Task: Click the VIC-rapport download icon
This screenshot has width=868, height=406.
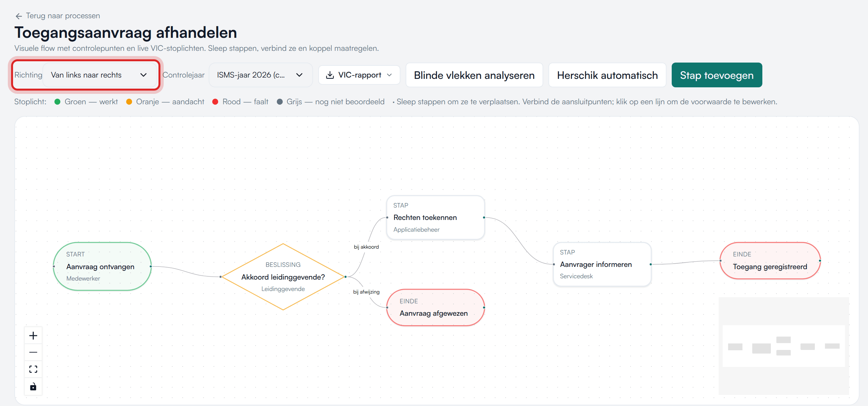Action: pos(330,75)
